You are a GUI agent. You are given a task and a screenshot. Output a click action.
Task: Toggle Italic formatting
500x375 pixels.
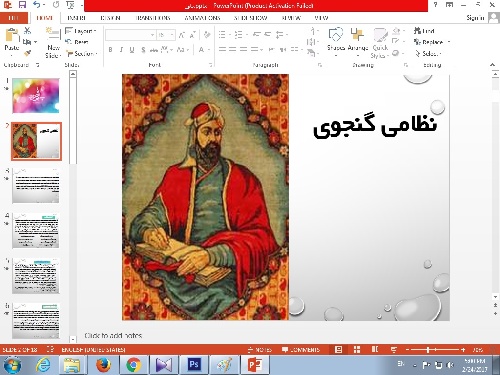pos(121,50)
